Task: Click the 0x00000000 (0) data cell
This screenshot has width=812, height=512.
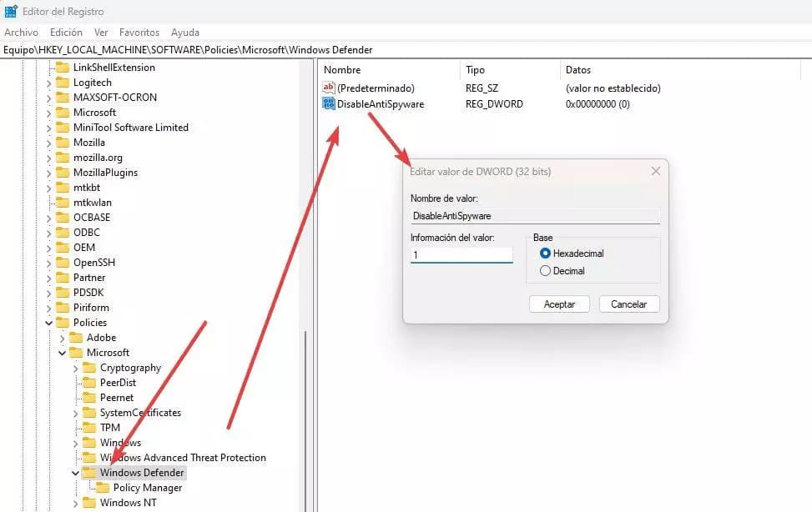Action: [598, 104]
